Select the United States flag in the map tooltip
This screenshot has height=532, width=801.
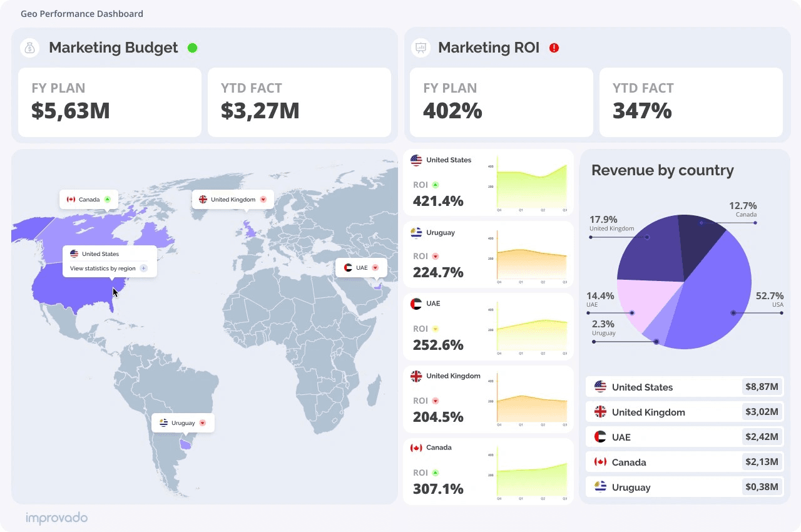pyautogui.click(x=74, y=254)
